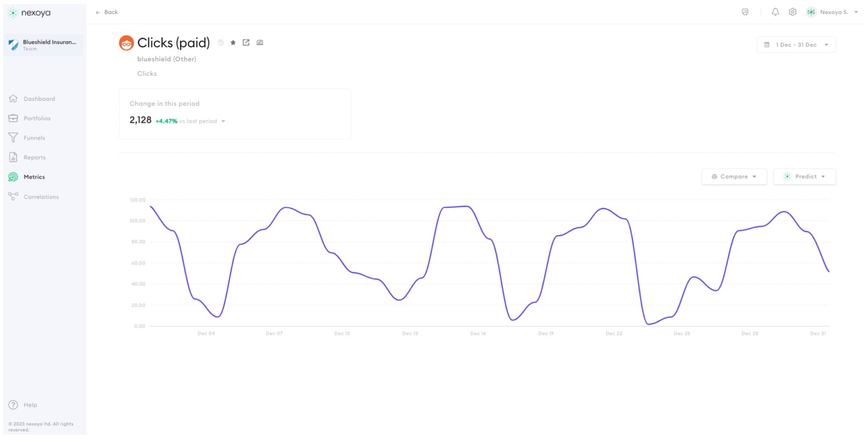Open the settings gear menu
This screenshot has width=868, height=440.
point(792,12)
